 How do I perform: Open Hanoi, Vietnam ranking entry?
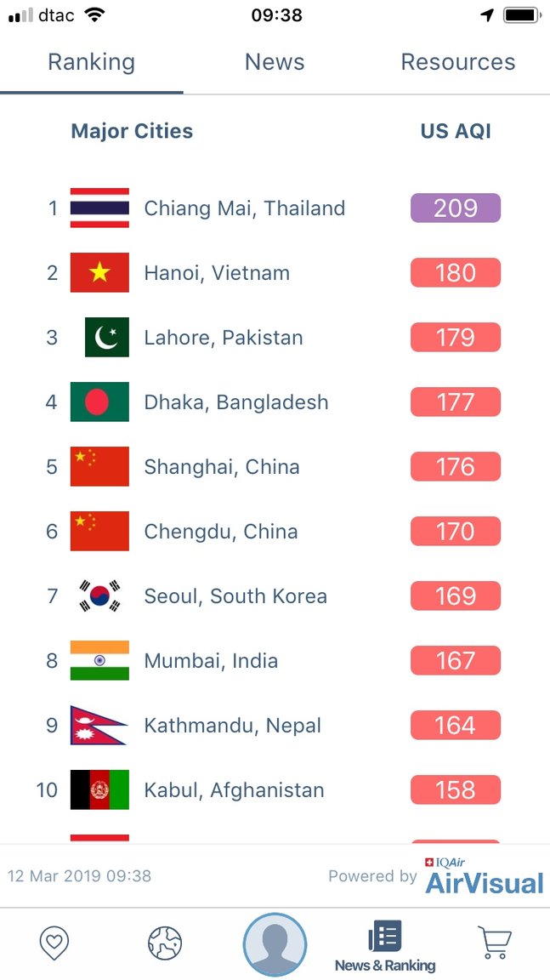coord(275,272)
